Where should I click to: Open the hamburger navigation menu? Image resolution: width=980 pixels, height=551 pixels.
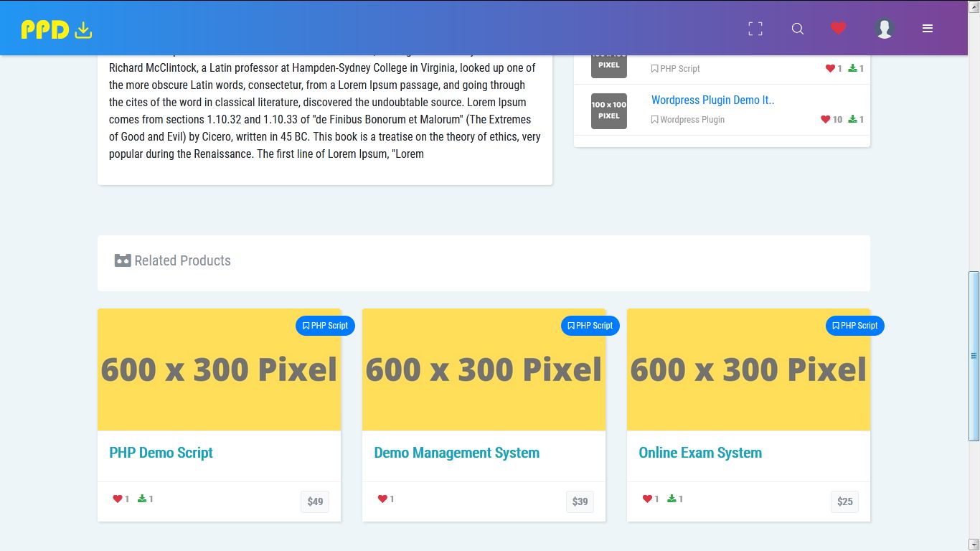point(928,29)
